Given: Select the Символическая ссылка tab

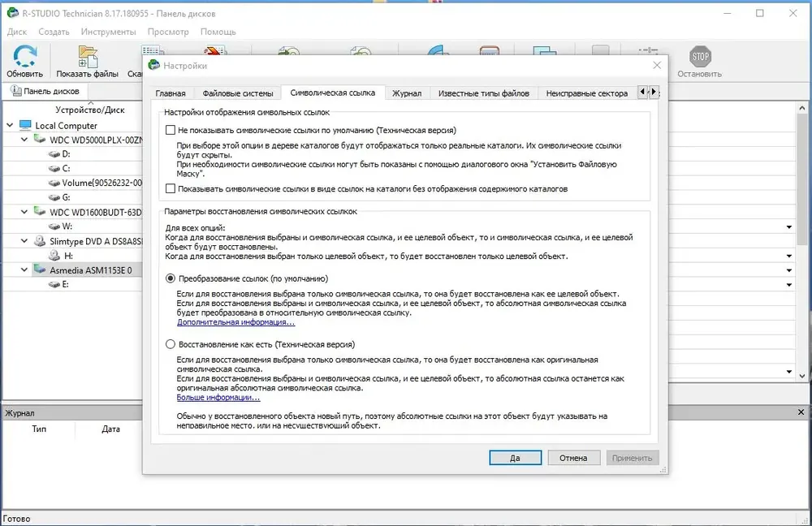Looking at the screenshot, I should click(x=332, y=93).
